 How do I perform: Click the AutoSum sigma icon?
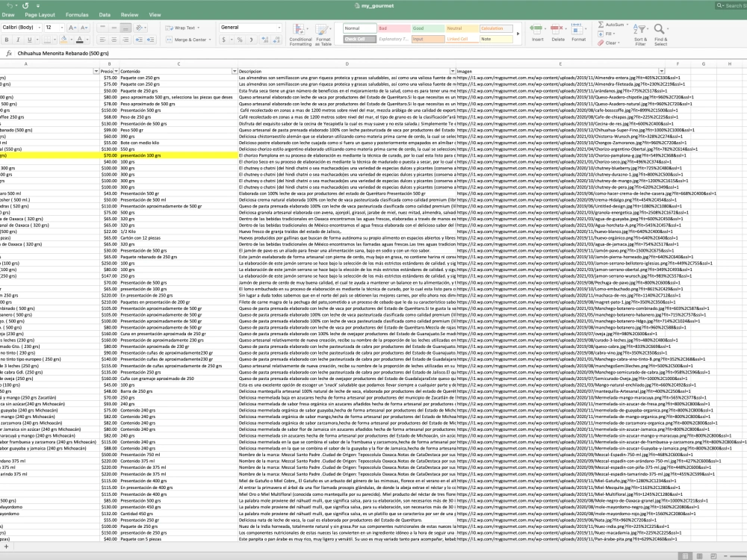pyautogui.click(x=601, y=25)
